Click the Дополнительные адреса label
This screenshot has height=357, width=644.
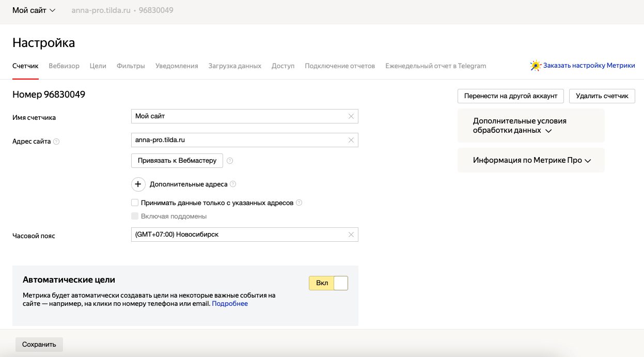tap(189, 184)
